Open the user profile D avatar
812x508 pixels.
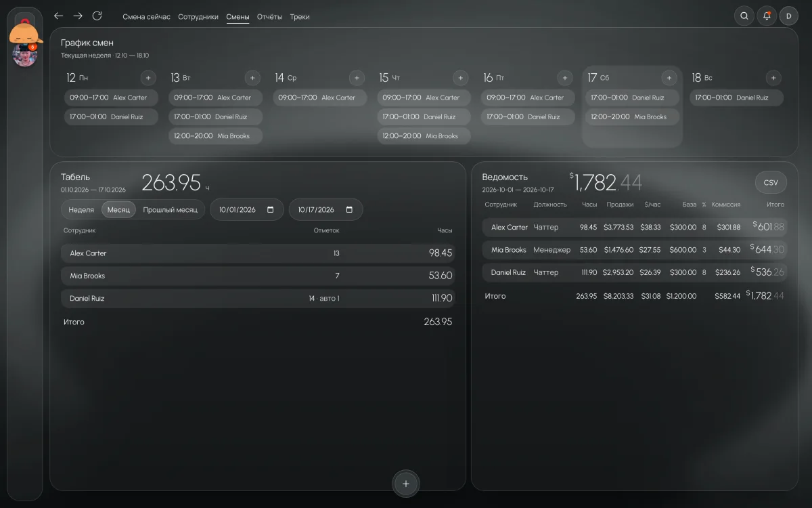(789, 16)
